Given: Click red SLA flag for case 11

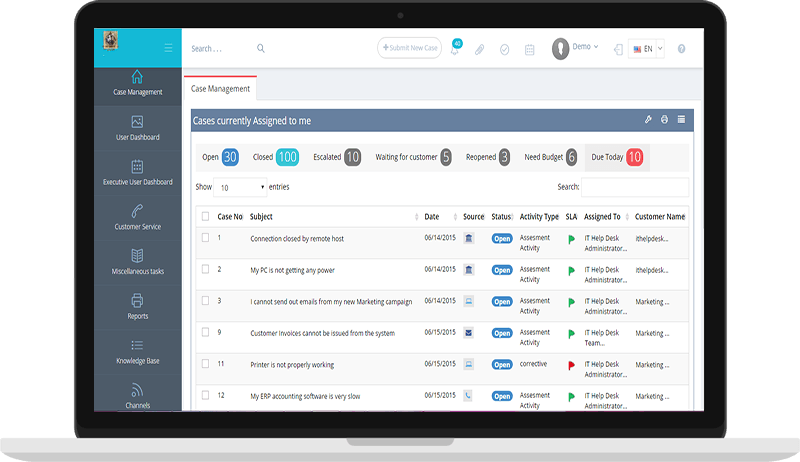Looking at the screenshot, I should coord(571,365).
